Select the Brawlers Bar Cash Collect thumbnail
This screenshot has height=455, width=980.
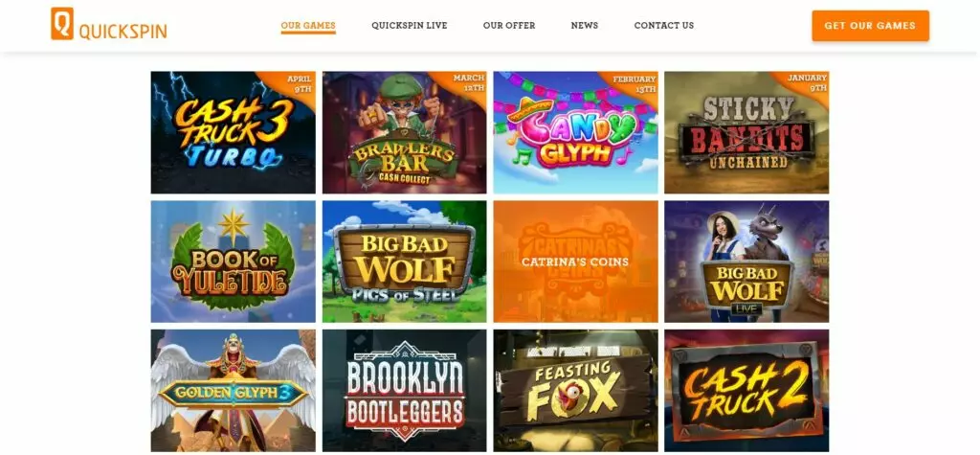pos(405,132)
